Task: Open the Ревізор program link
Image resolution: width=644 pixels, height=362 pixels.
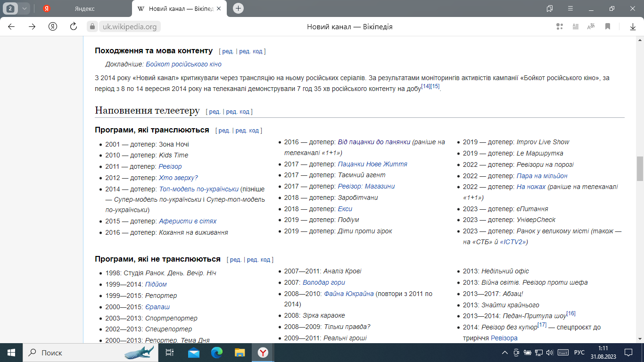Action: (x=170, y=166)
